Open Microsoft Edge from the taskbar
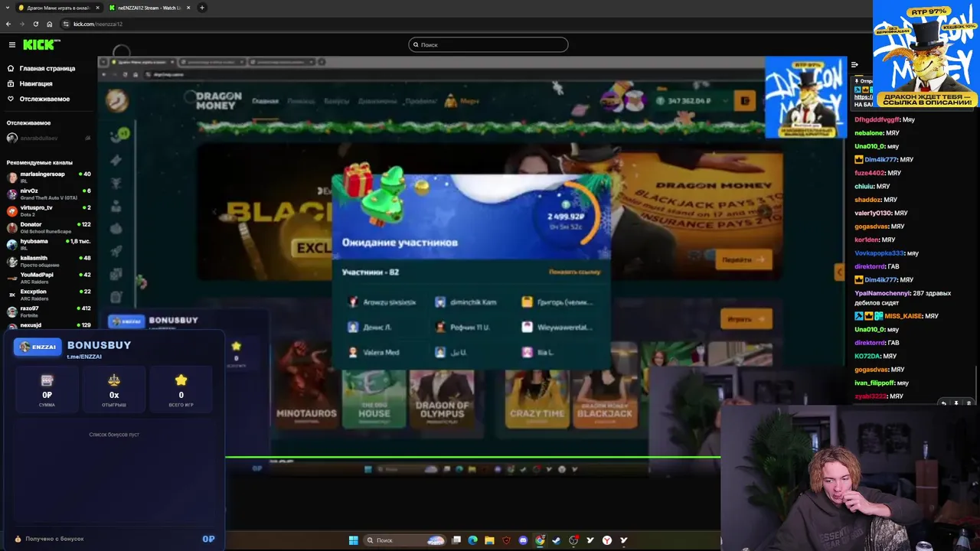Image resolution: width=980 pixels, height=551 pixels. pyautogui.click(x=472, y=540)
